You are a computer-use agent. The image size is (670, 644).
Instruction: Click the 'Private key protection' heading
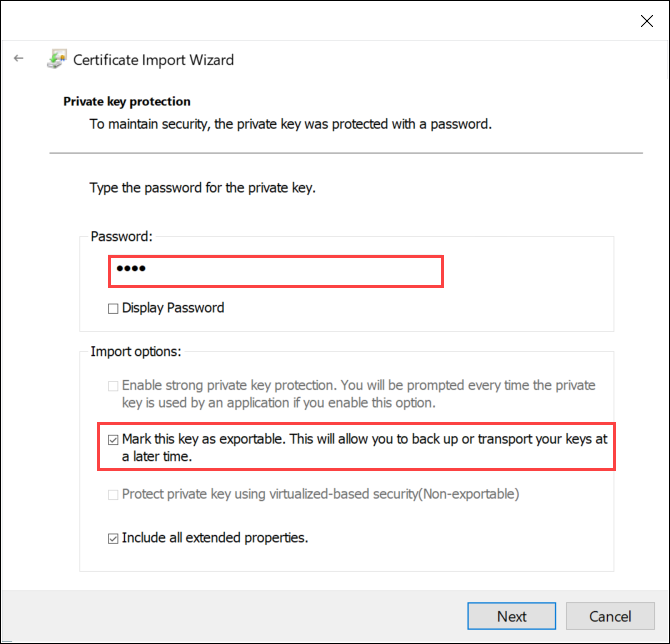pyautogui.click(x=127, y=102)
